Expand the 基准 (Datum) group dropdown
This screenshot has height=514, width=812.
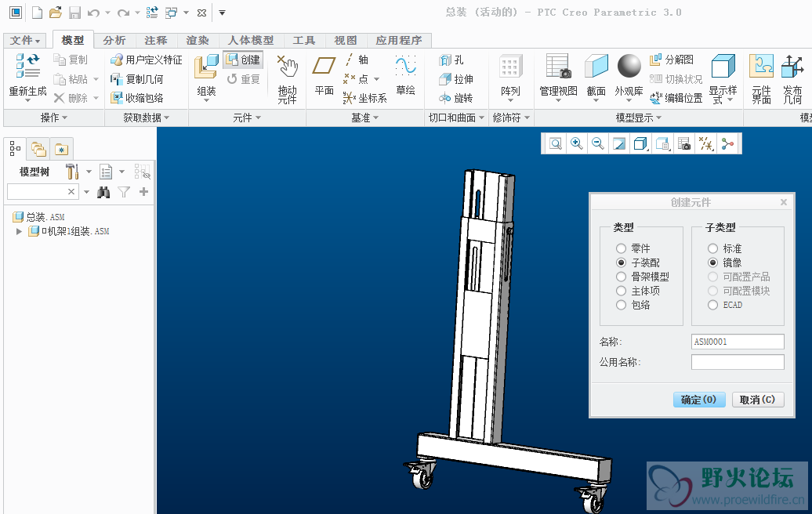click(x=365, y=118)
